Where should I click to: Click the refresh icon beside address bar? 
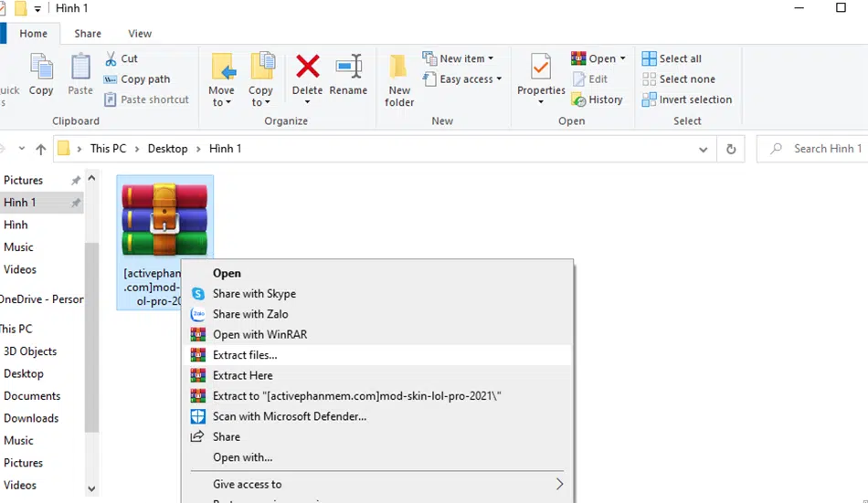[730, 149]
